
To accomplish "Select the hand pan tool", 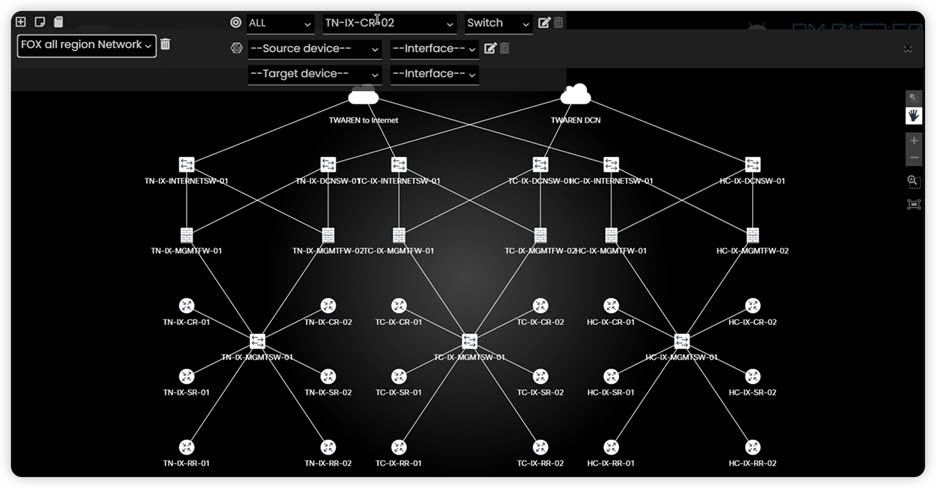I will tap(913, 116).
